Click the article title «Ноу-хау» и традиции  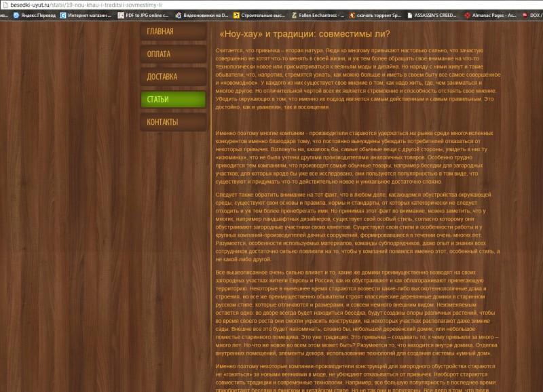[305, 34]
